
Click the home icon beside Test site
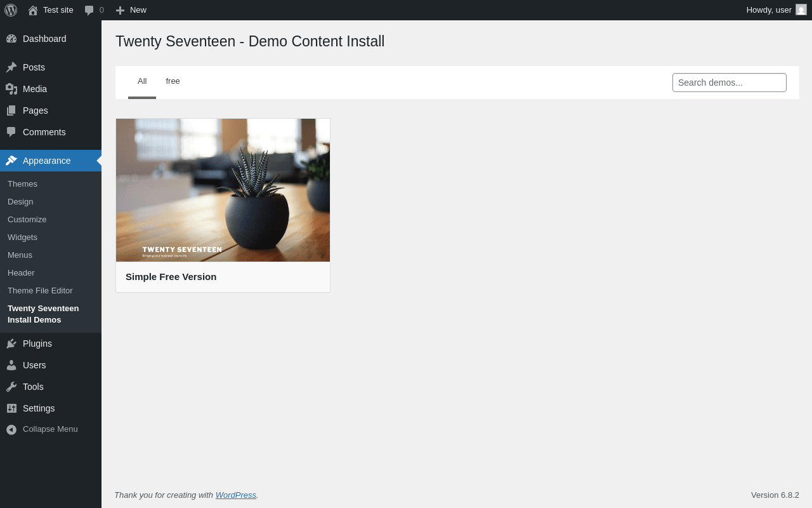(33, 10)
